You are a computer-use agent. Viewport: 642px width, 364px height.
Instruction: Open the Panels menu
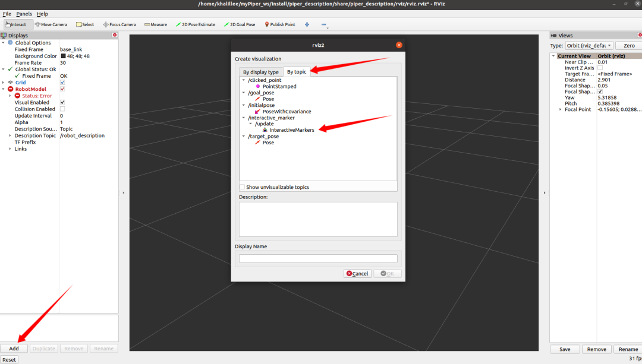(x=24, y=14)
